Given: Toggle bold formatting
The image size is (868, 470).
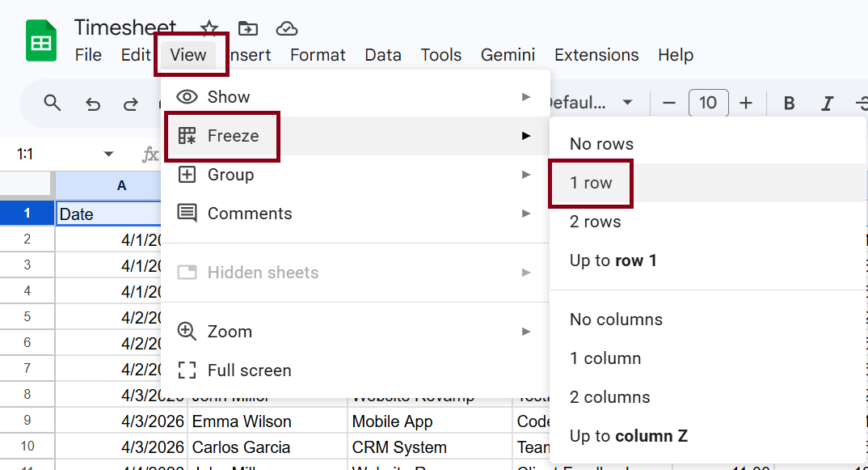Looking at the screenshot, I should tap(790, 104).
